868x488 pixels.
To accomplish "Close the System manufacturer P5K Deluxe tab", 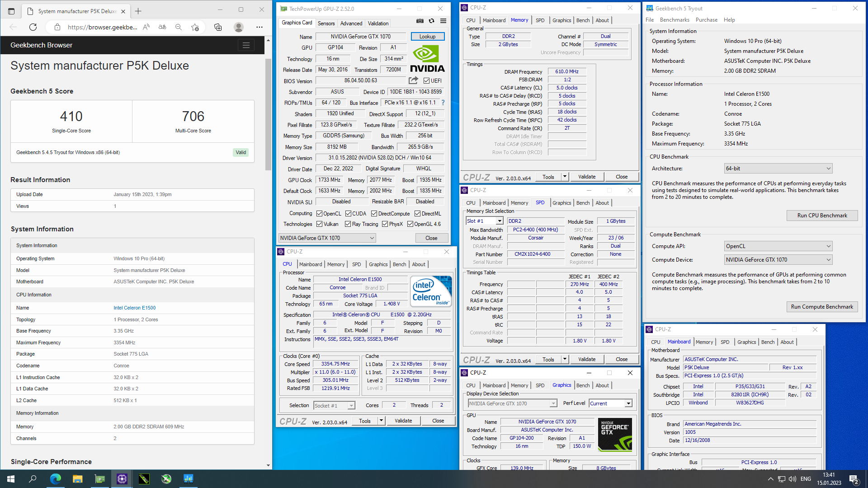I will click(123, 11).
